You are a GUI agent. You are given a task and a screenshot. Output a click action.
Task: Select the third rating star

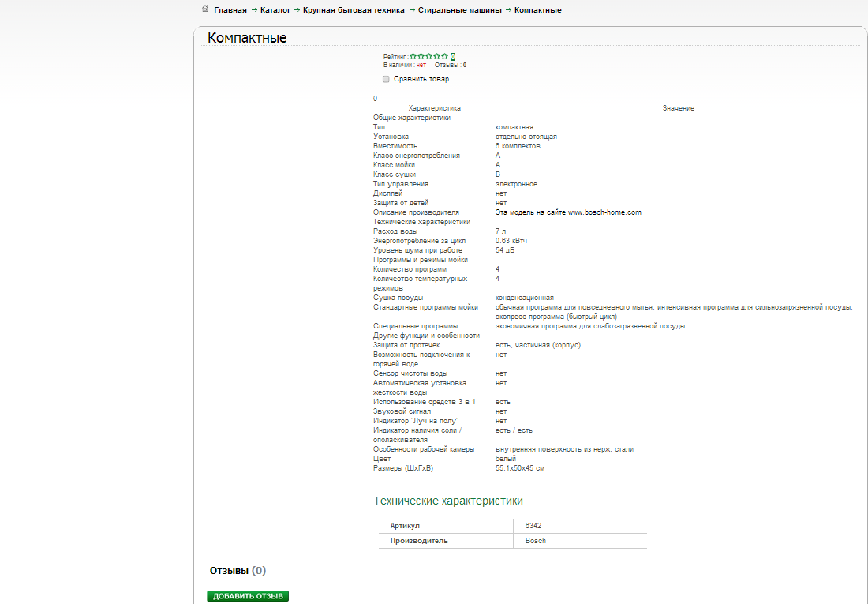[429, 57]
